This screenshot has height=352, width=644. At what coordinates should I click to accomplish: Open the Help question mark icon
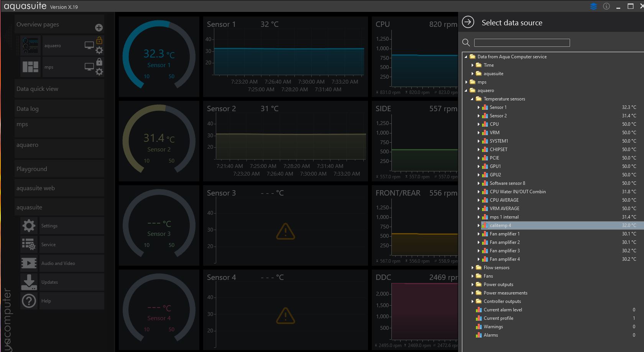pos(29,301)
